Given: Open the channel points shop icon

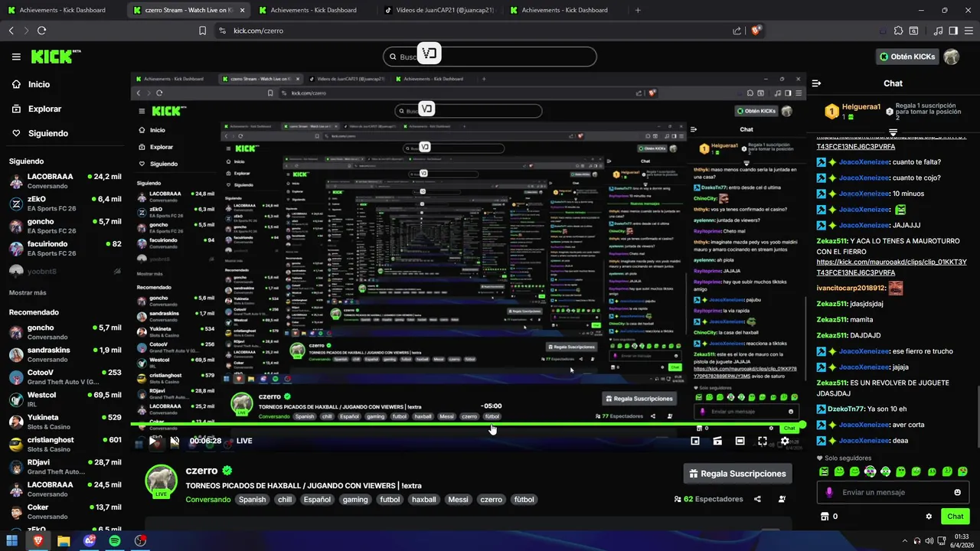Looking at the screenshot, I should point(825,517).
